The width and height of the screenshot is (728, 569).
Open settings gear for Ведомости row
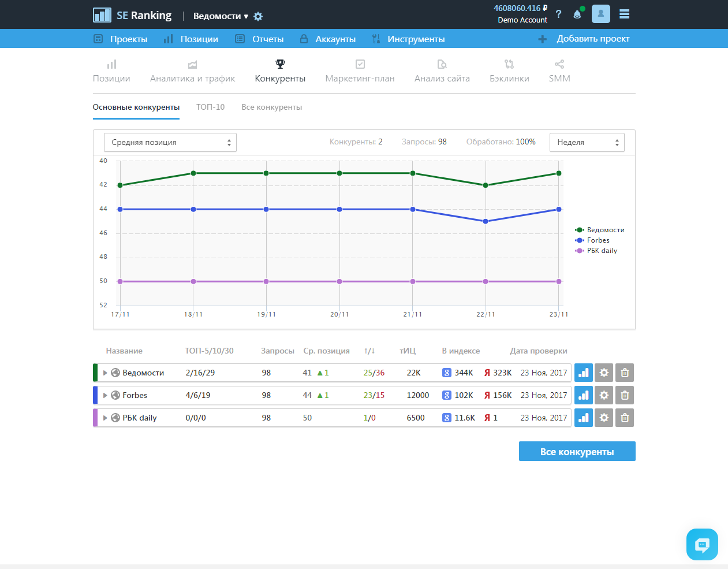[604, 373]
